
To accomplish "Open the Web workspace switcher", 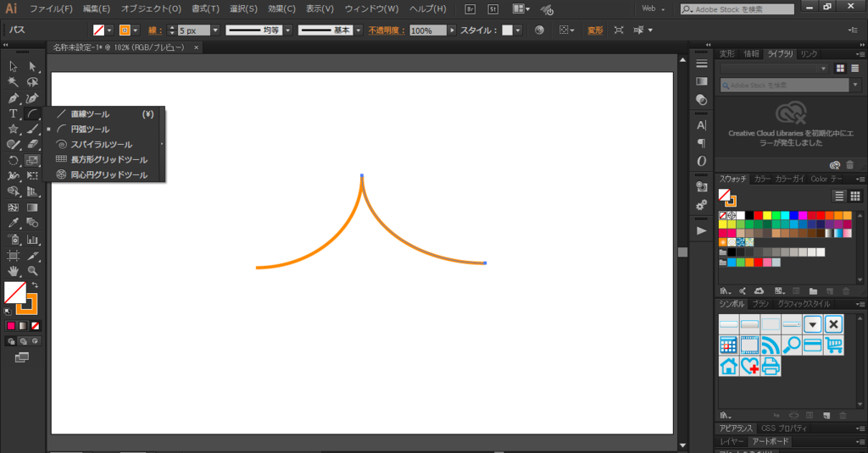I will [654, 8].
